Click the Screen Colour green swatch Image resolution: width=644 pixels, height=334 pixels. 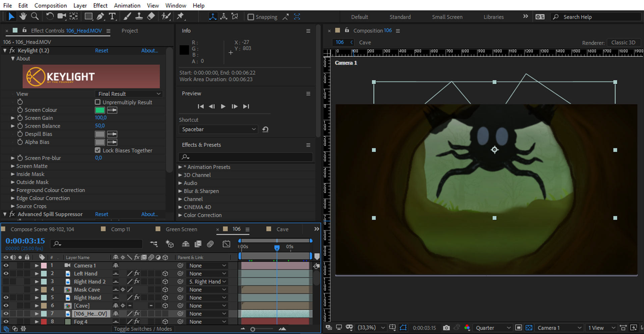tap(100, 110)
